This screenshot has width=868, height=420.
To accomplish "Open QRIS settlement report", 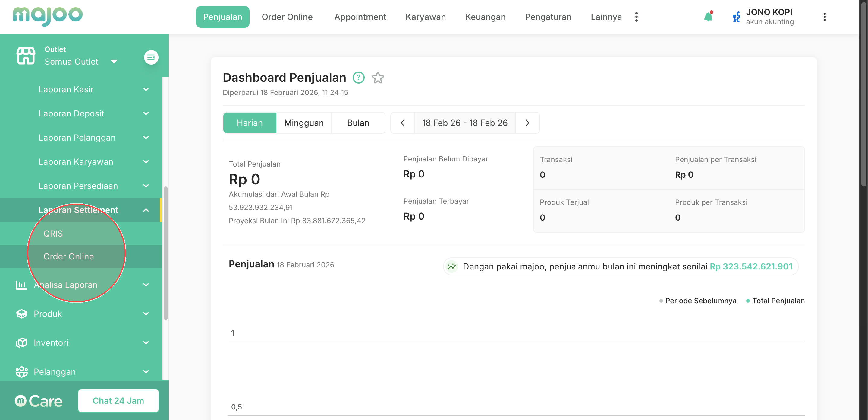I will click(x=53, y=234).
